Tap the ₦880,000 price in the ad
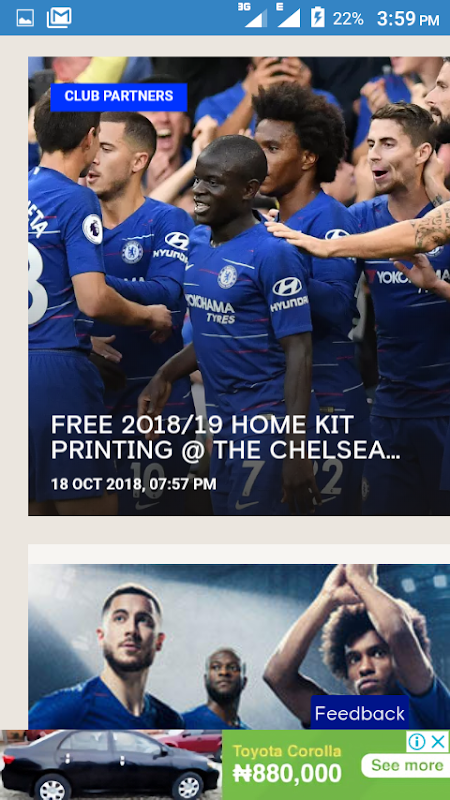 pyautogui.click(x=287, y=774)
